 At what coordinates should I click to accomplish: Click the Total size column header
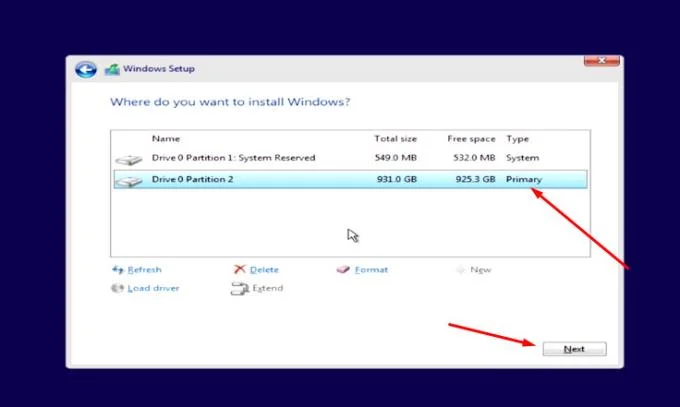point(396,139)
